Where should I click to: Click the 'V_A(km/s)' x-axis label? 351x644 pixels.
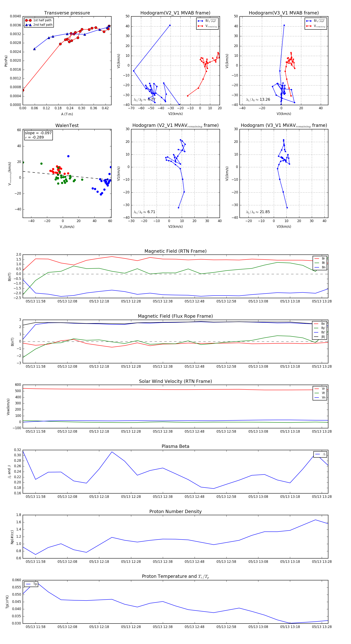pos(67,227)
